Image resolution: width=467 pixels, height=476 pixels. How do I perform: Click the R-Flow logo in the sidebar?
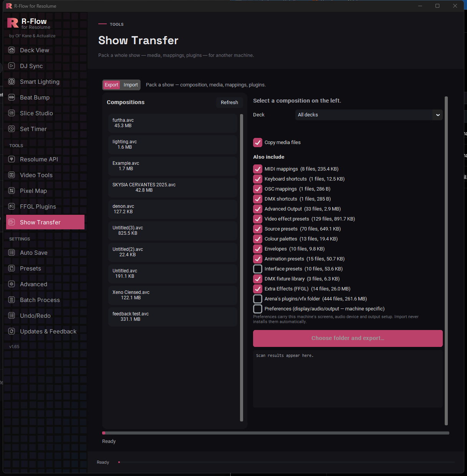coord(13,23)
